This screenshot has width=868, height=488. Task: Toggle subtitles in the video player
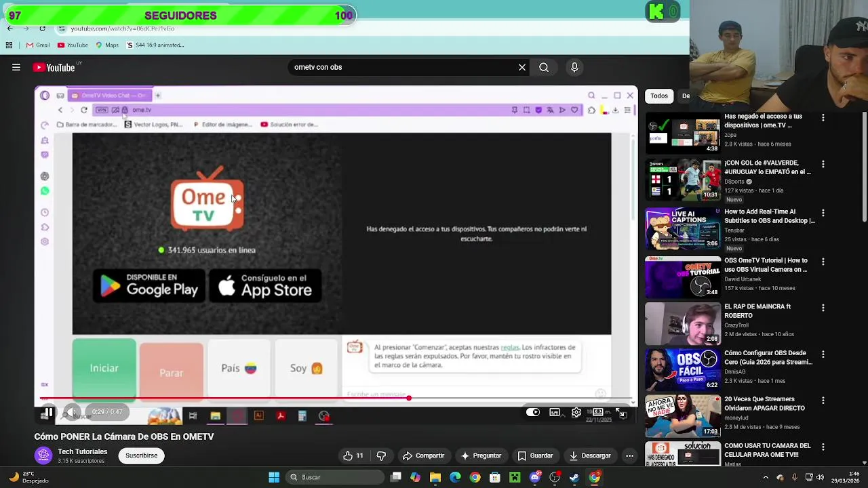(x=555, y=412)
